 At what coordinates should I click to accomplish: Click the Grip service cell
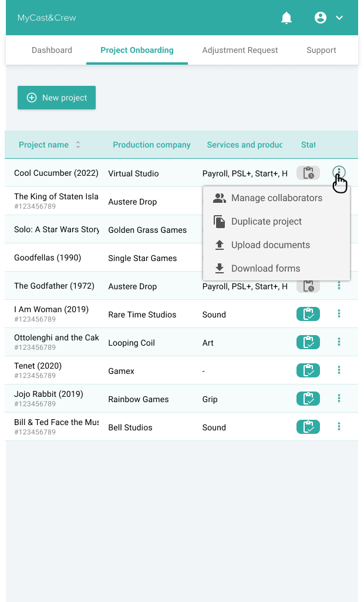[x=210, y=399]
